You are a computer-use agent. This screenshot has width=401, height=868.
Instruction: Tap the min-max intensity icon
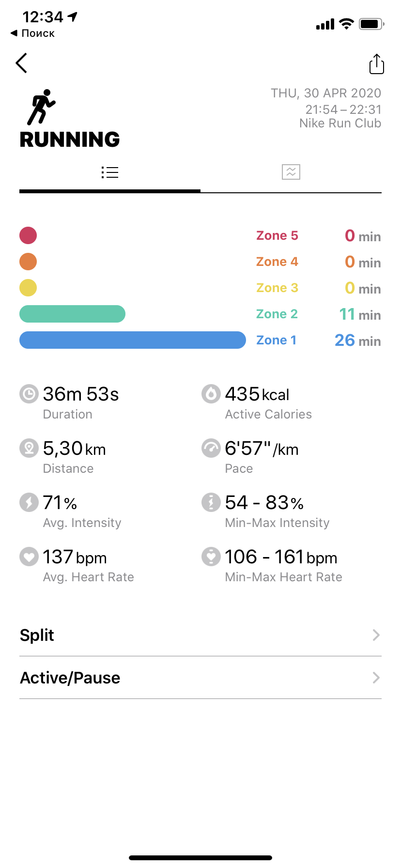(211, 502)
